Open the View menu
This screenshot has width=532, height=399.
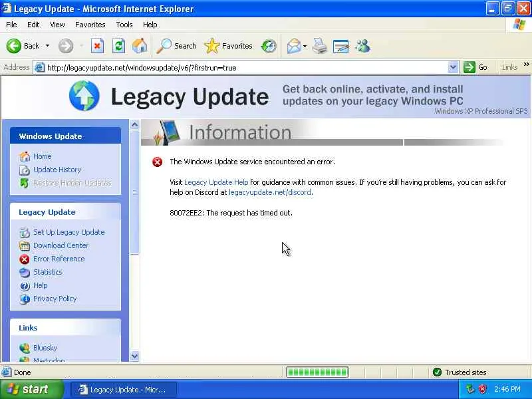[x=57, y=25]
